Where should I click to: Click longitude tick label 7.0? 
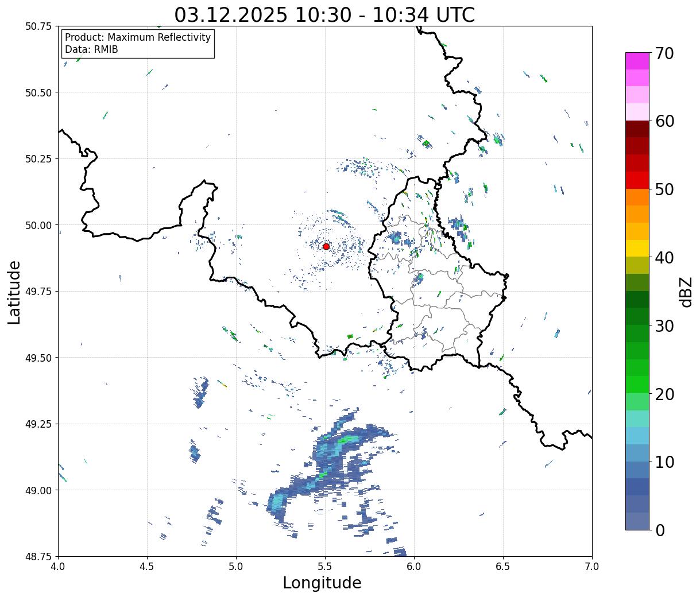coord(592,567)
